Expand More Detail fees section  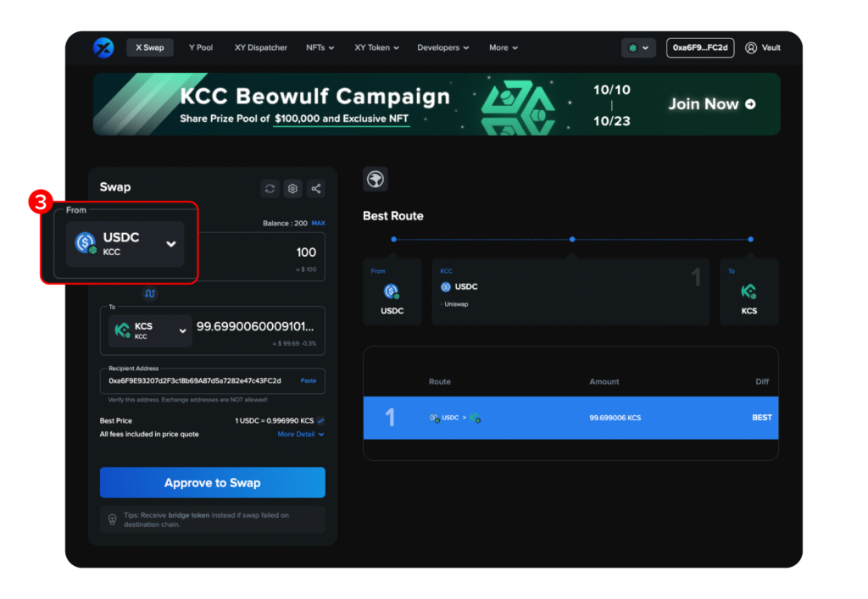click(301, 434)
